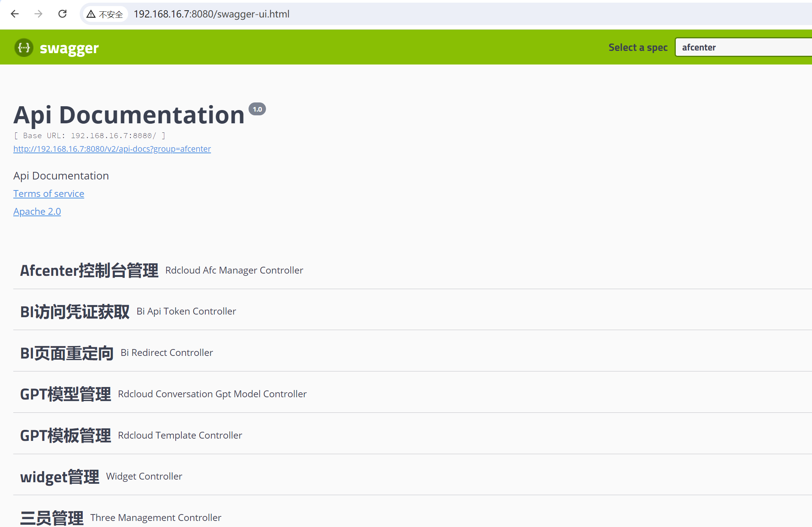Click the 1.0 version badge
This screenshot has width=812, height=527.
(x=257, y=109)
